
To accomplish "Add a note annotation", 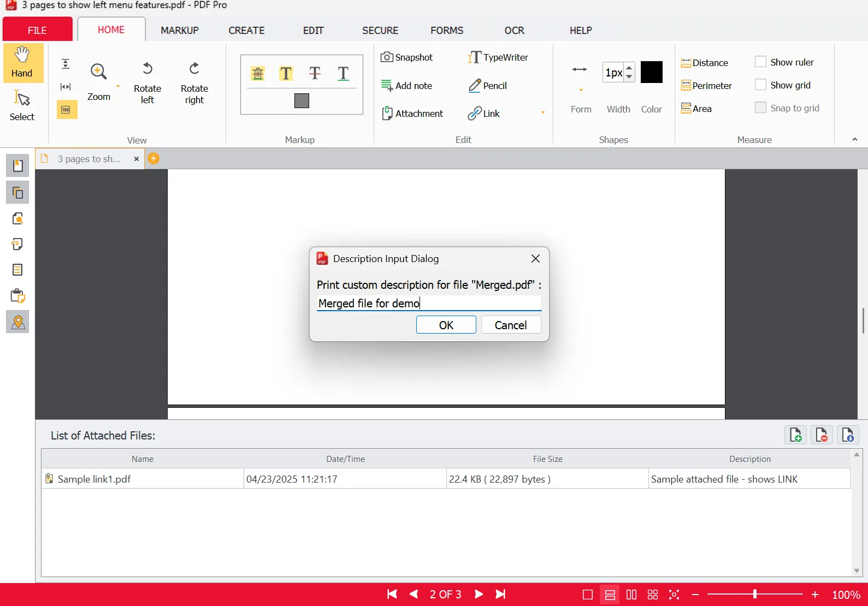I will pyautogui.click(x=407, y=86).
